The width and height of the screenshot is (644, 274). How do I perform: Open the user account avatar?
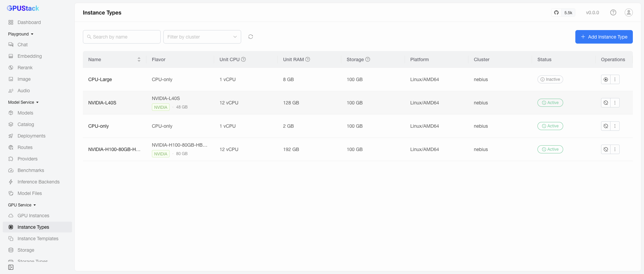click(629, 13)
